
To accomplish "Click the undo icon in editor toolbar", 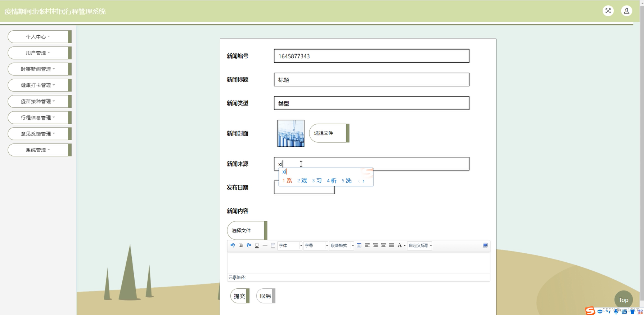I will click(x=233, y=245).
